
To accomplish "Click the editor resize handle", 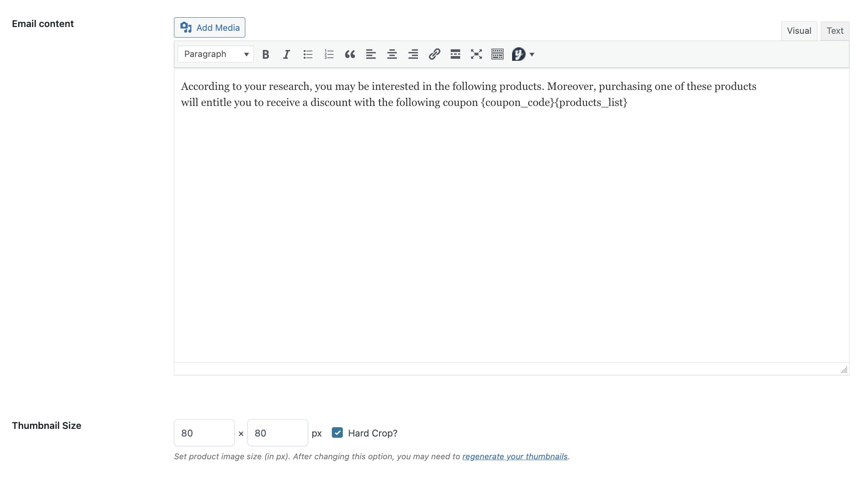I will click(x=844, y=370).
